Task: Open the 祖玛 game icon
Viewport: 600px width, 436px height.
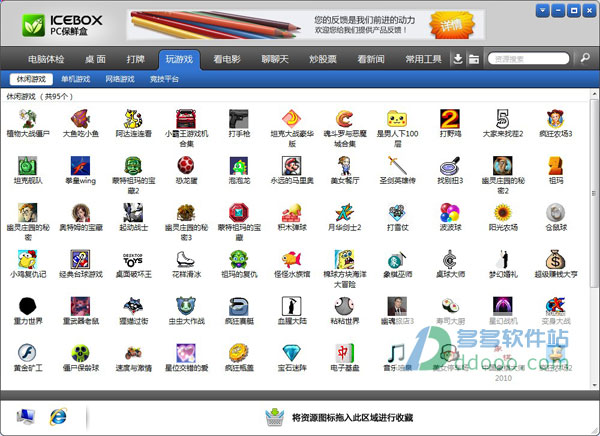Action: [x=556, y=166]
